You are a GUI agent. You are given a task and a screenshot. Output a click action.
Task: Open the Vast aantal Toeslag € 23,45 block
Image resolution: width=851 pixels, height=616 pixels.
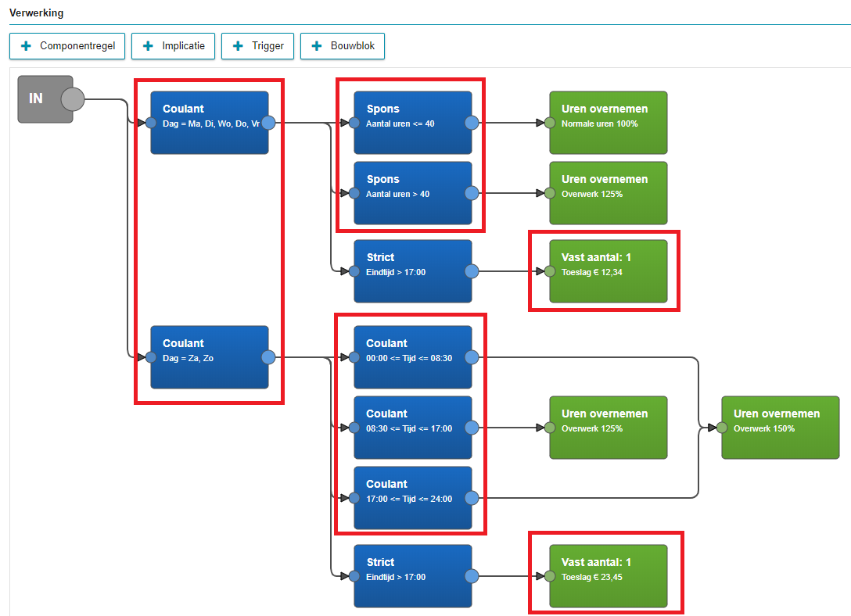[x=609, y=576]
